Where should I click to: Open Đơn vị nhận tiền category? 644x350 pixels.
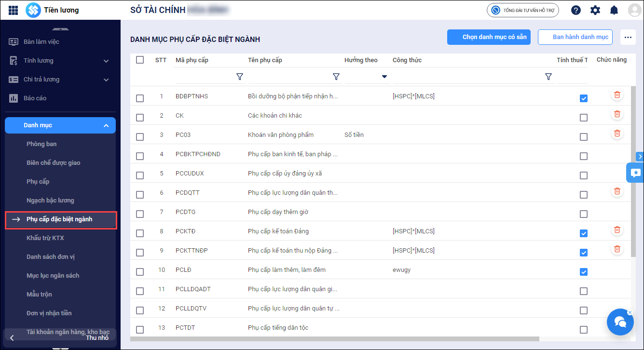(x=49, y=313)
